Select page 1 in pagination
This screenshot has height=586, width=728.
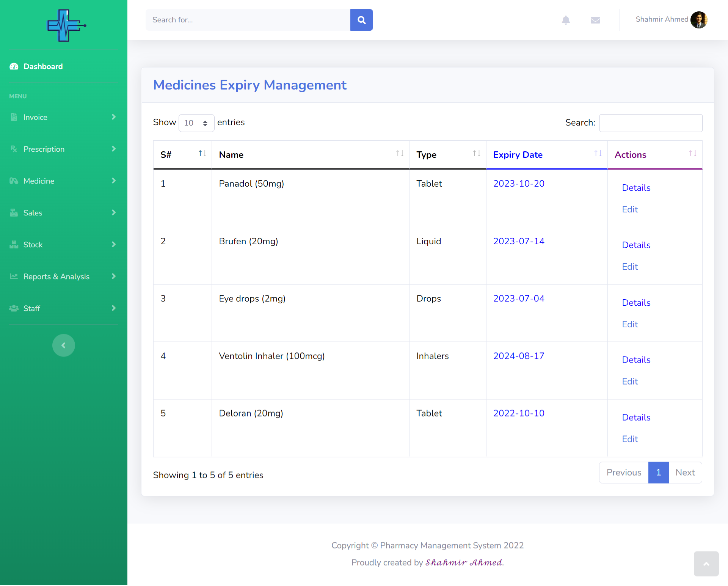[658, 473]
